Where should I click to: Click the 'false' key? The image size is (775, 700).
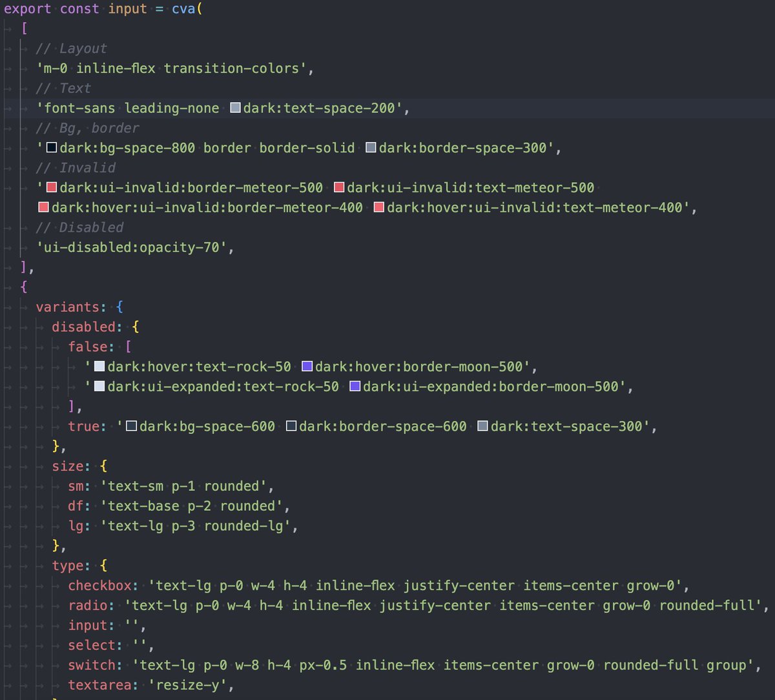click(88, 347)
